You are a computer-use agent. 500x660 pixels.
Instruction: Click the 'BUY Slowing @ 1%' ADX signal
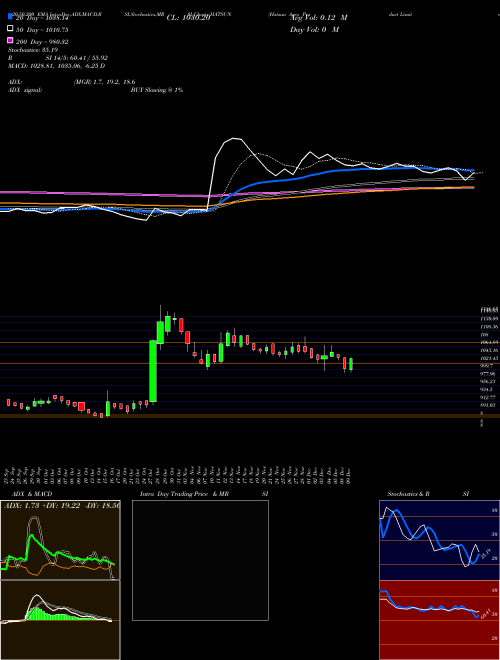(x=157, y=90)
